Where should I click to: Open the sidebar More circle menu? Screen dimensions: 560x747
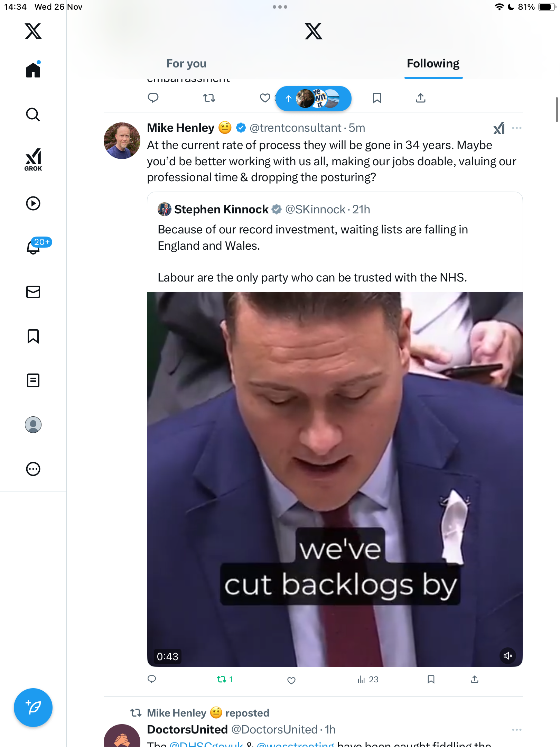click(x=33, y=469)
